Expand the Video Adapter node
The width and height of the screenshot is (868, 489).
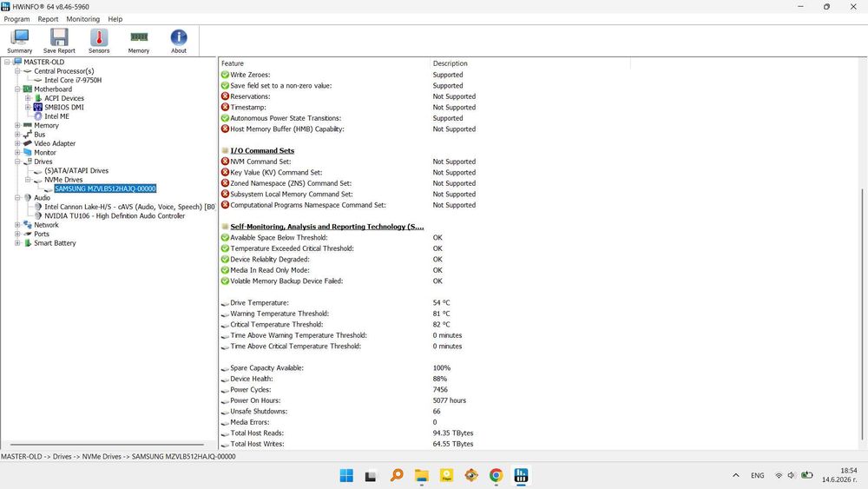(17, 143)
